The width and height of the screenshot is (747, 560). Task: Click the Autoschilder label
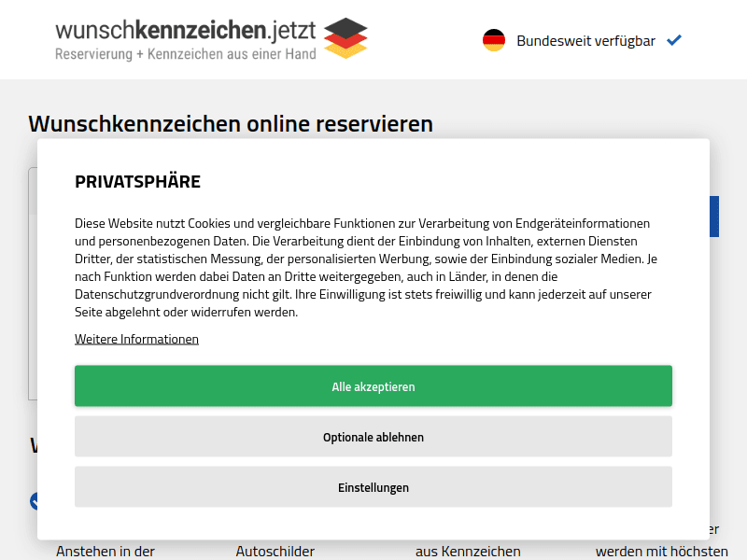[x=275, y=551]
